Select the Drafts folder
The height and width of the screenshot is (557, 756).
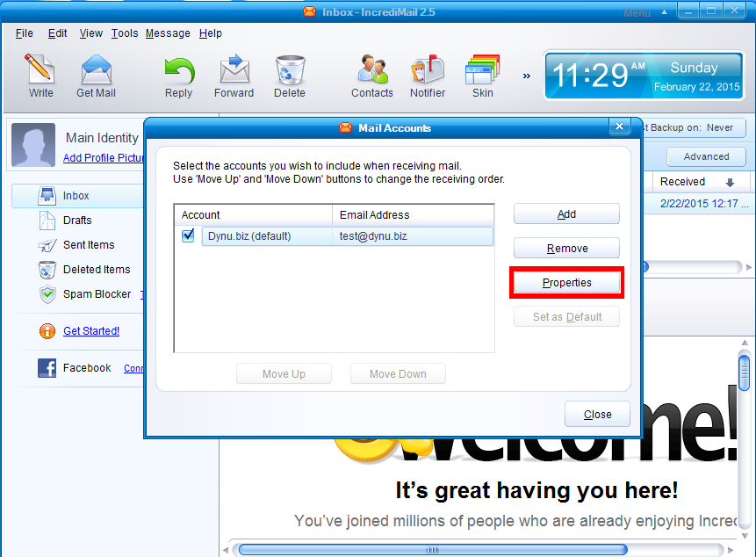click(x=77, y=221)
